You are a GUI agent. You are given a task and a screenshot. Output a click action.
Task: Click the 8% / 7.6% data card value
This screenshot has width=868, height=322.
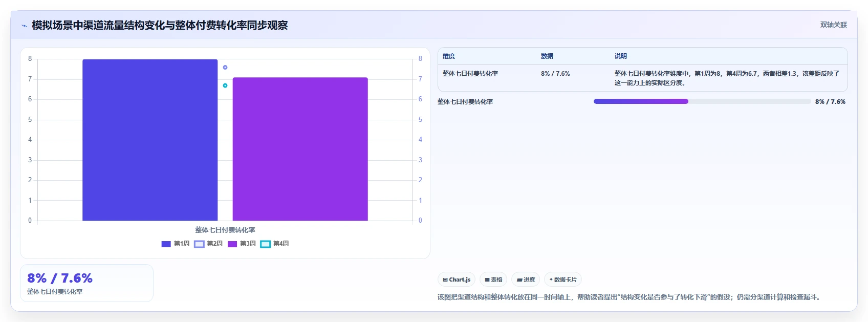click(x=60, y=278)
